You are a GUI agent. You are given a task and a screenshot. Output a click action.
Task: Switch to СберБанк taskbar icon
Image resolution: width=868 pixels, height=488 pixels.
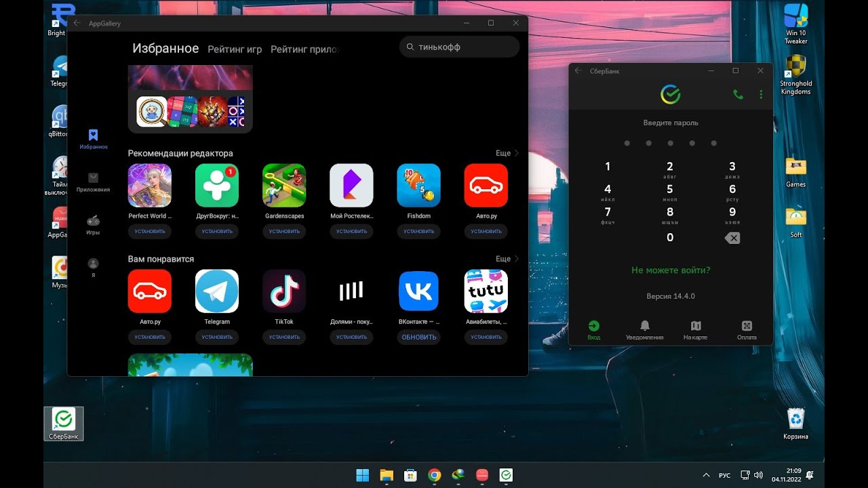(506, 475)
